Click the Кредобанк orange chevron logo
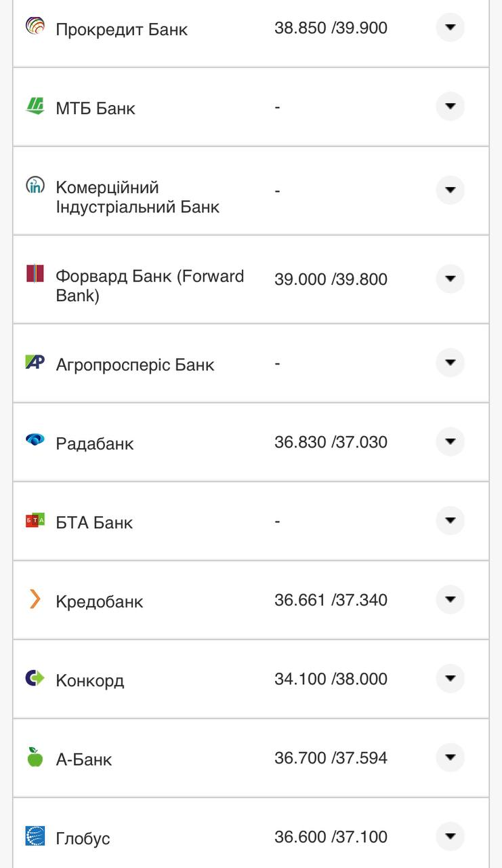 (x=35, y=599)
